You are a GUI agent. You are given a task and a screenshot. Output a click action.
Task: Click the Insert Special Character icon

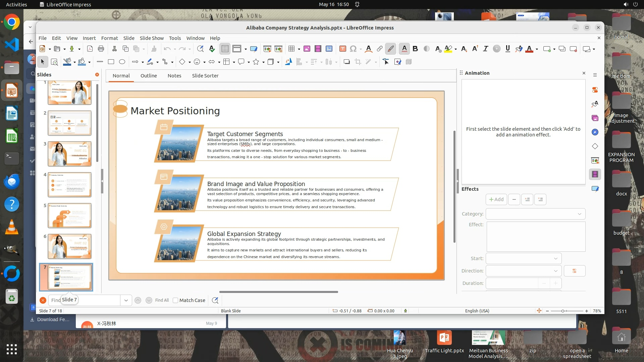coord(353,49)
